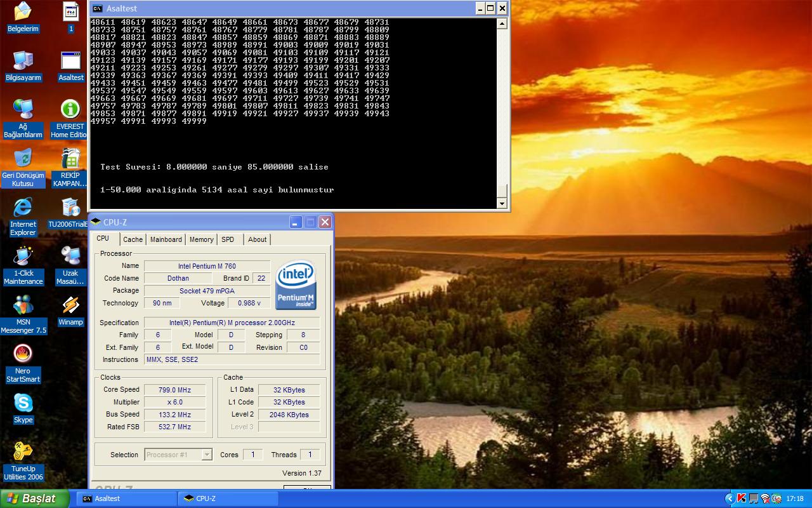Click the 'Dothan' code name value
Image resolution: width=812 pixels, height=508 pixels.
pyautogui.click(x=178, y=278)
